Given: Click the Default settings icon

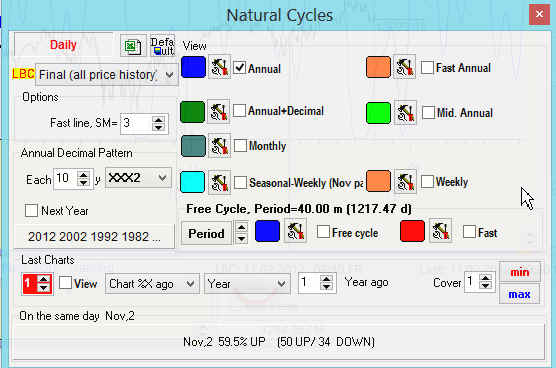Looking at the screenshot, I should pyautogui.click(x=162, y=46).
